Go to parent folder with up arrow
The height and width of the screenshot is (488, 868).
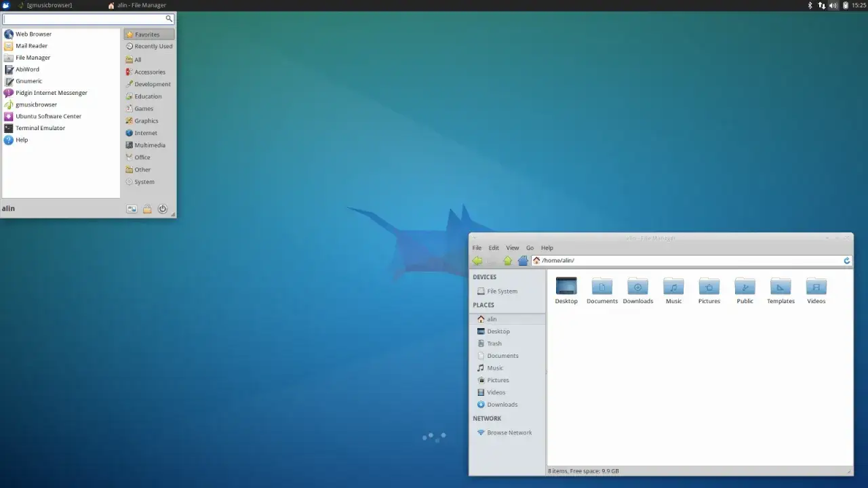tap(507, 261)
